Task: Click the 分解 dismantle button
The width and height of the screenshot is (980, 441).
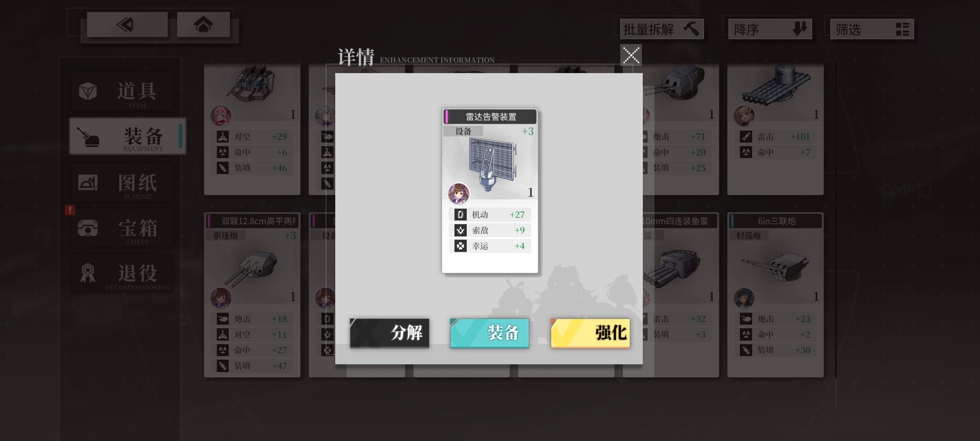Action: coord(390,333)
